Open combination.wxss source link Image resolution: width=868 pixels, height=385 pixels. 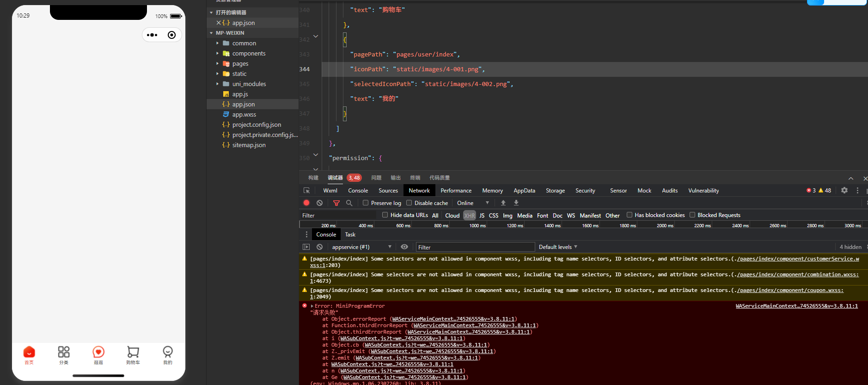click(x=585, y=278)
